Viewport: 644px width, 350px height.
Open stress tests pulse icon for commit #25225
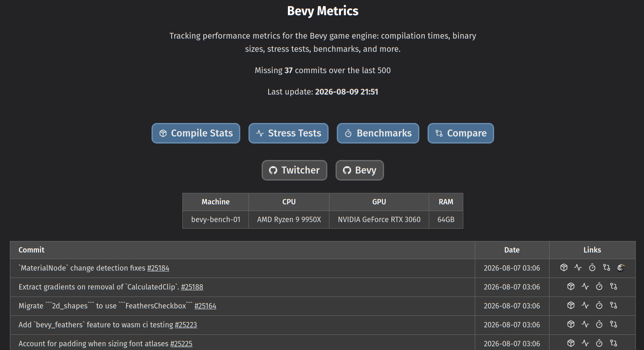pyautogui.click(x=585, y=343)
